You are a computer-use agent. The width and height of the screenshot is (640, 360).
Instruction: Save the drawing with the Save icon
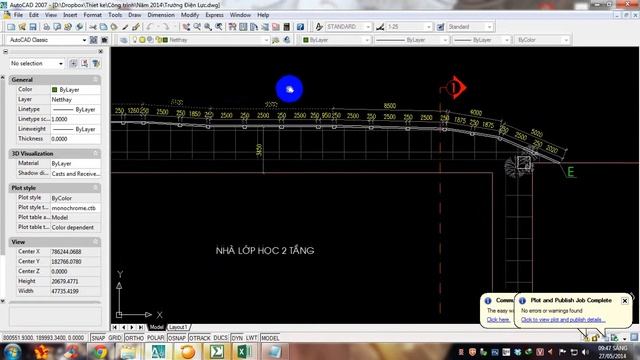(x=33, y=27)
